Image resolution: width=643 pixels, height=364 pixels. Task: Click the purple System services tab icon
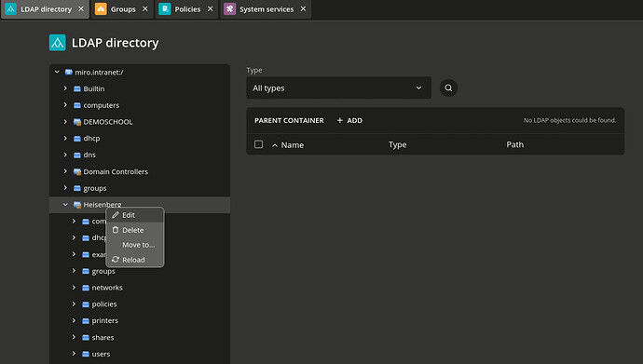tap(229, 9)
